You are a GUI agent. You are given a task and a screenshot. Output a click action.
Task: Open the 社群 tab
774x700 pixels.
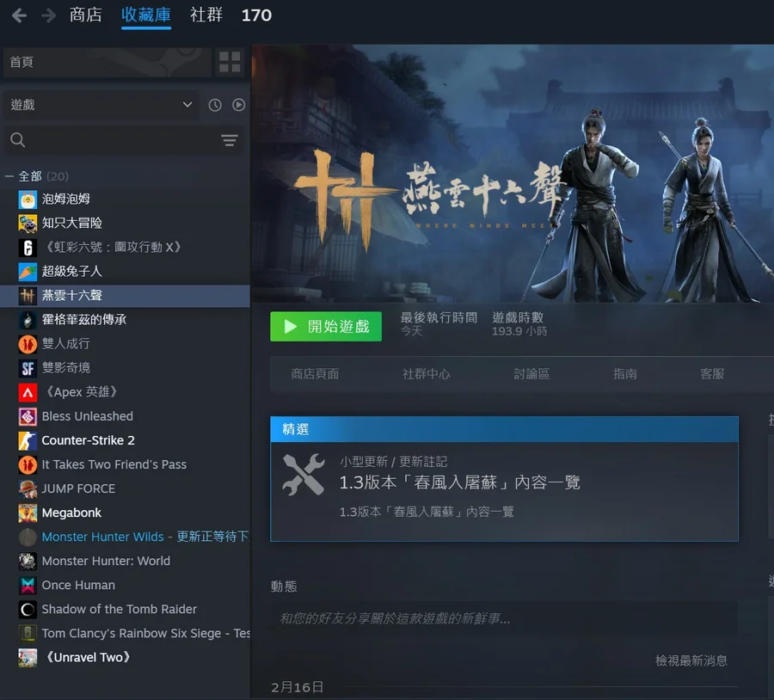(206, 15)
